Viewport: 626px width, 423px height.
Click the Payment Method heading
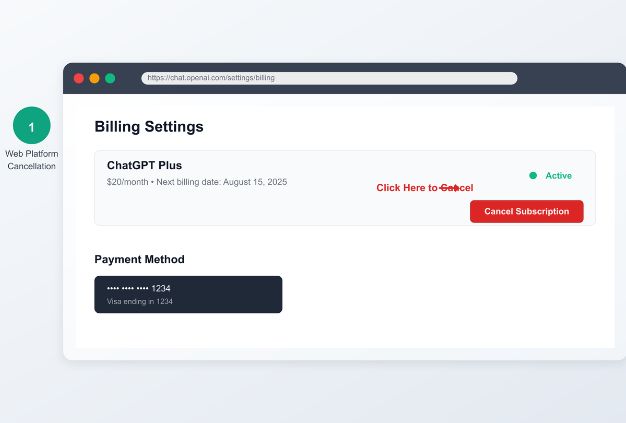pos(139,259)
